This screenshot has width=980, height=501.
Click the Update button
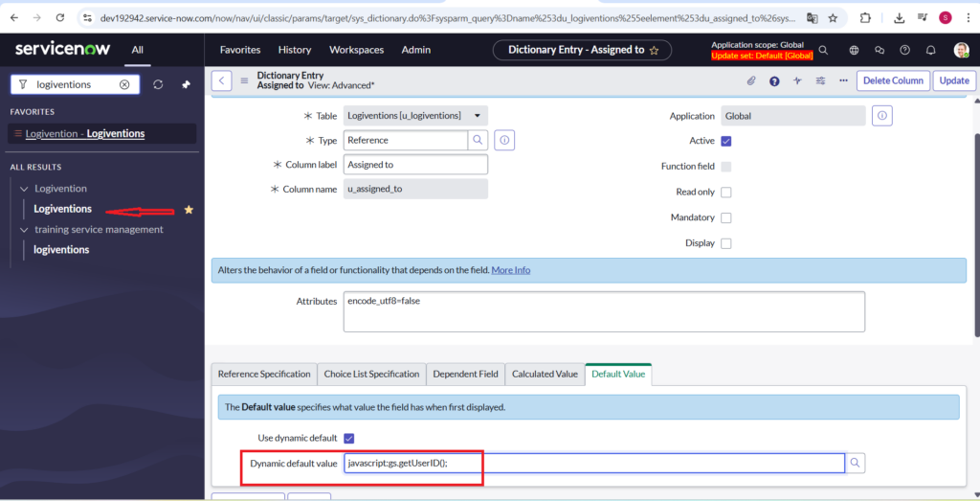click(953, 81)
